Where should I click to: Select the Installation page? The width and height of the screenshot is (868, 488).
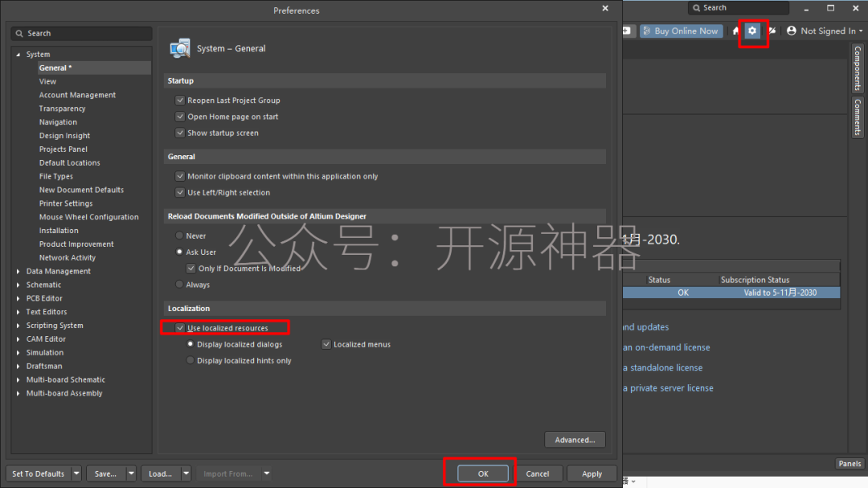coord(59,231)
